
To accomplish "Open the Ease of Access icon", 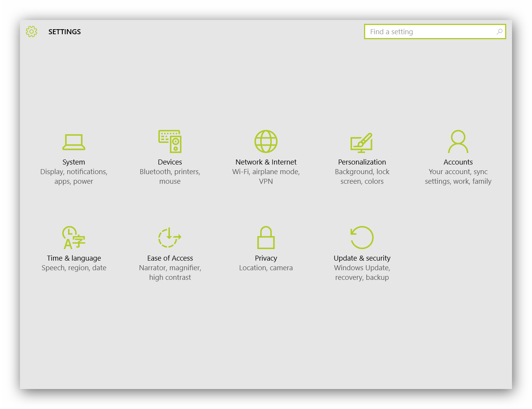I will pyautogui.click(x=170, y=238).
